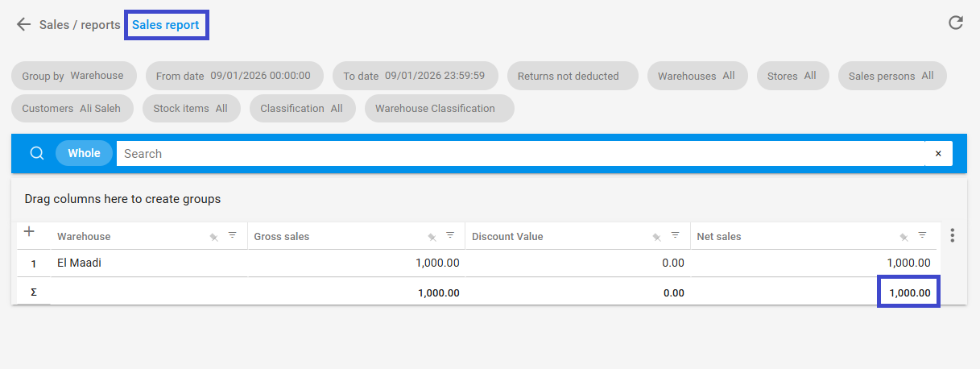
Task: Open Classification All filter
Action: pos(302,109)
